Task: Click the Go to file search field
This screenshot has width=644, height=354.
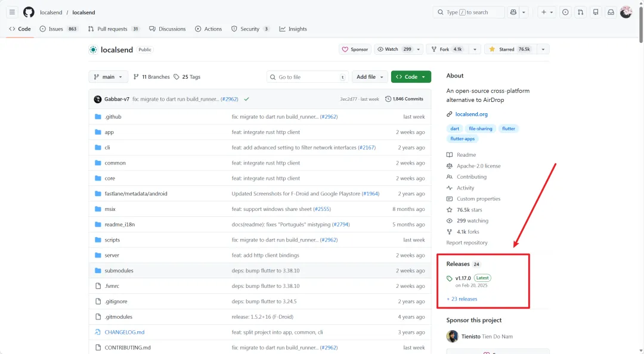Action: [x=307, y=77]
